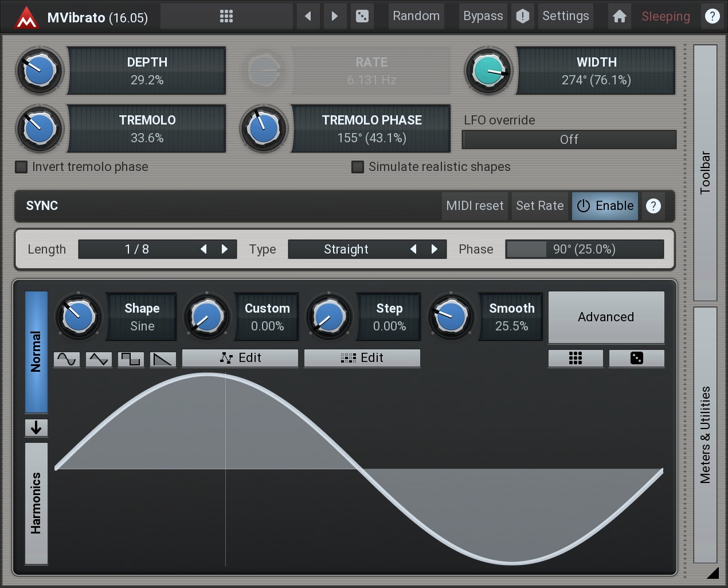Open the presets grid in title bar
728x588 pixels.
point(226,16)
